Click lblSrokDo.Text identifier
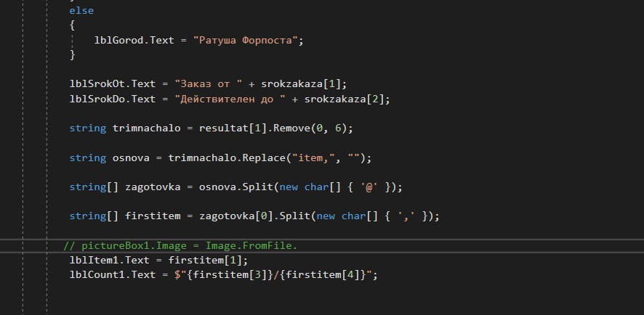This screenshot has height=315, width=644. tap(113, 99)
